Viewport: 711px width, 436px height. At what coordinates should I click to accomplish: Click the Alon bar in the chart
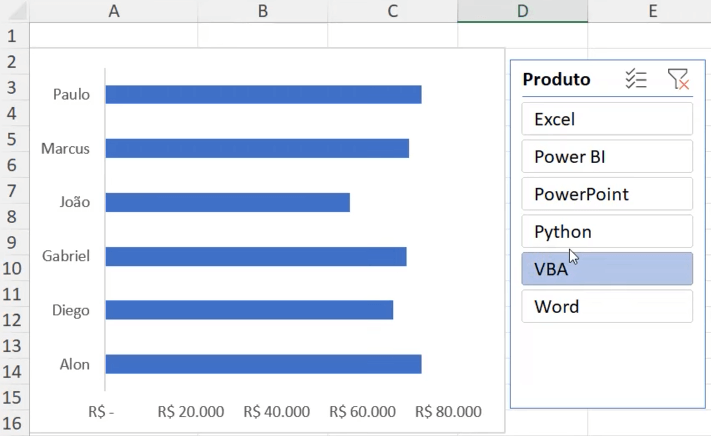tap(263, 364)
